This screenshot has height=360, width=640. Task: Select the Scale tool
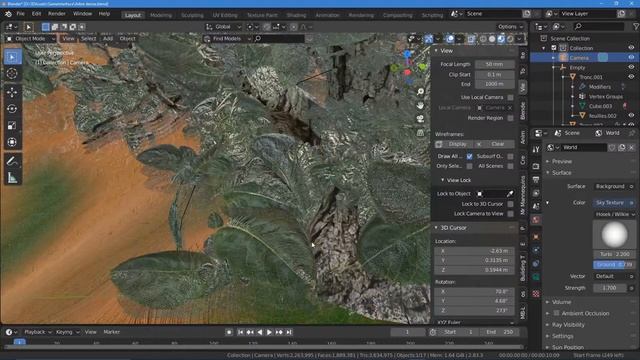click(x=12, y=126)
